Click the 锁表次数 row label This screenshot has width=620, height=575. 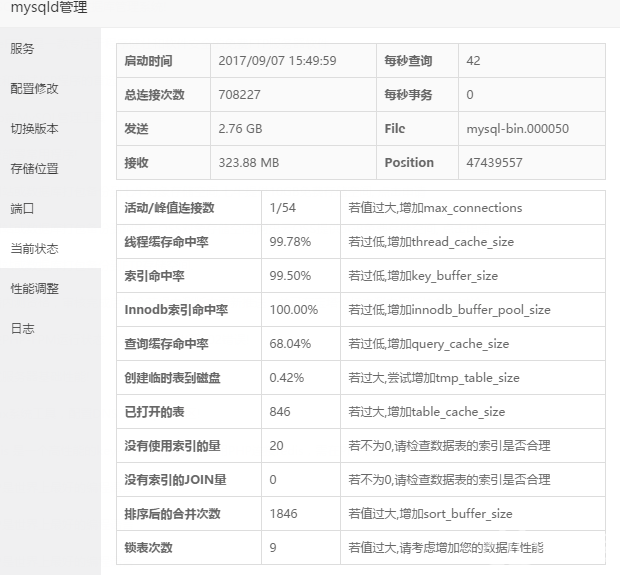pos(149,548)
